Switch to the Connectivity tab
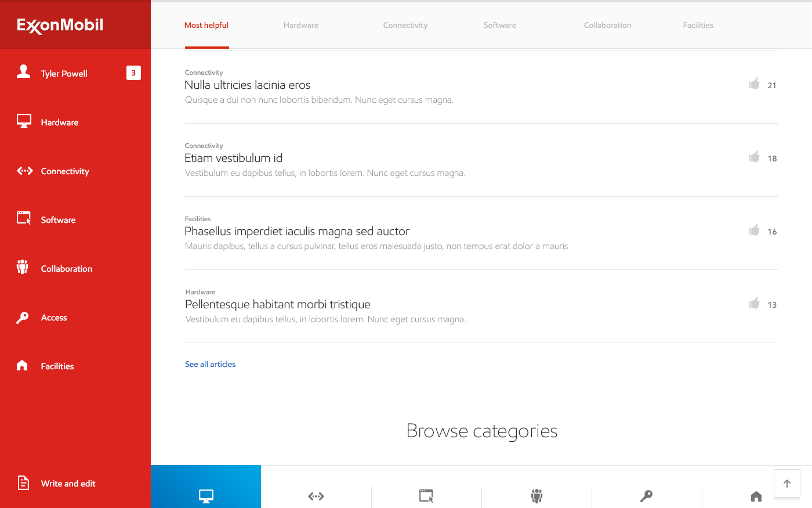This screenshot has height=508, width=812. pos(405,25)
